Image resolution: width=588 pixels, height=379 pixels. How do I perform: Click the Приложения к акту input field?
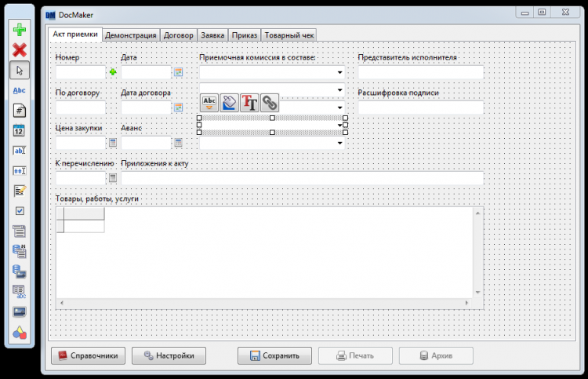[x=303, y=178]
